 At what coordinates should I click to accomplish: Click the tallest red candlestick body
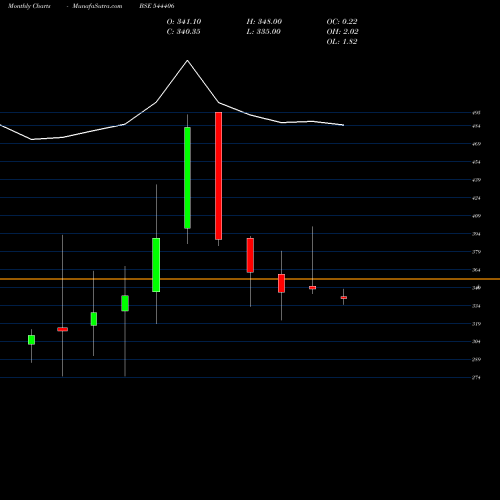point(219,176)
